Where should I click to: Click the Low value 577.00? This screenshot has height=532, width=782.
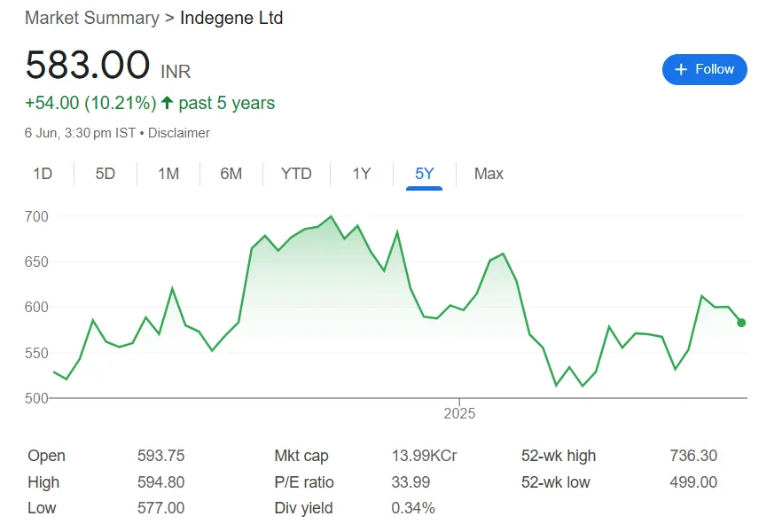click(161, 508)
